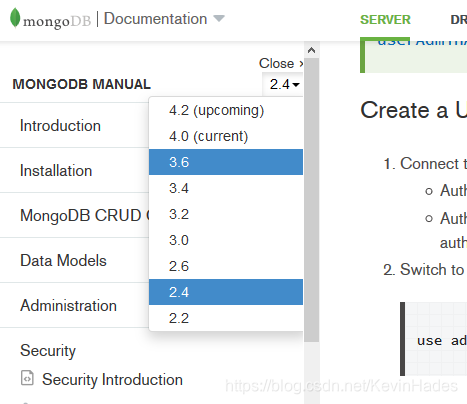Pick version 3.2 in dropdown
Viewport: 467px width, 404px height.
coord(226,214)
